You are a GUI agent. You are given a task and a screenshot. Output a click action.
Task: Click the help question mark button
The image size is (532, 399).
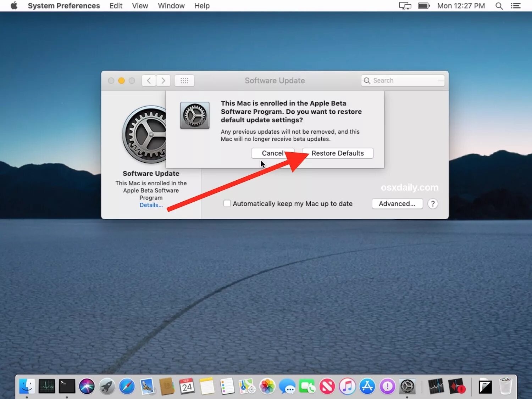433,204
